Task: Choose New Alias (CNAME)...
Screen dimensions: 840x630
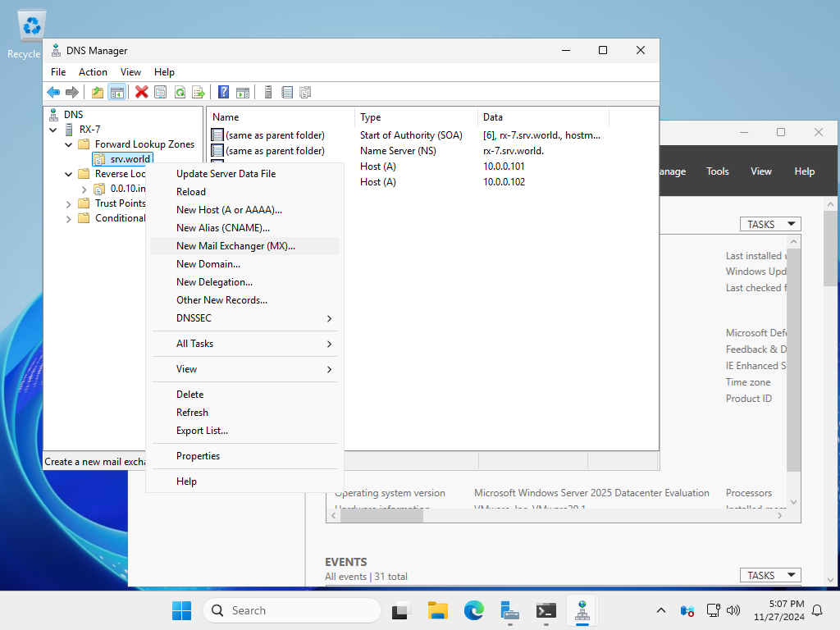Action: pyautogui.click(x=244, y=228)
